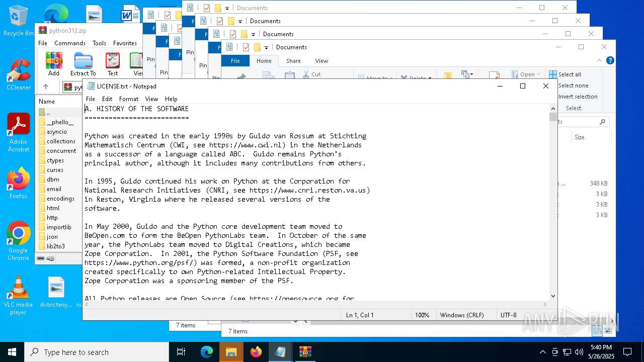Switch to the Share tab in Explorer
Viewport: 644px width, 362px height.
tap(293, 61)
